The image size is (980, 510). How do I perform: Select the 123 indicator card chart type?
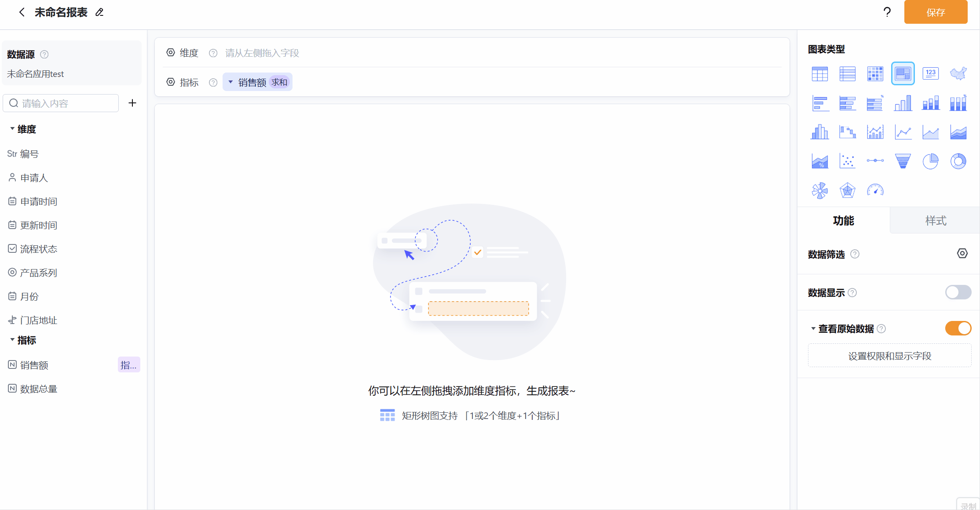[x=930, y=74]
